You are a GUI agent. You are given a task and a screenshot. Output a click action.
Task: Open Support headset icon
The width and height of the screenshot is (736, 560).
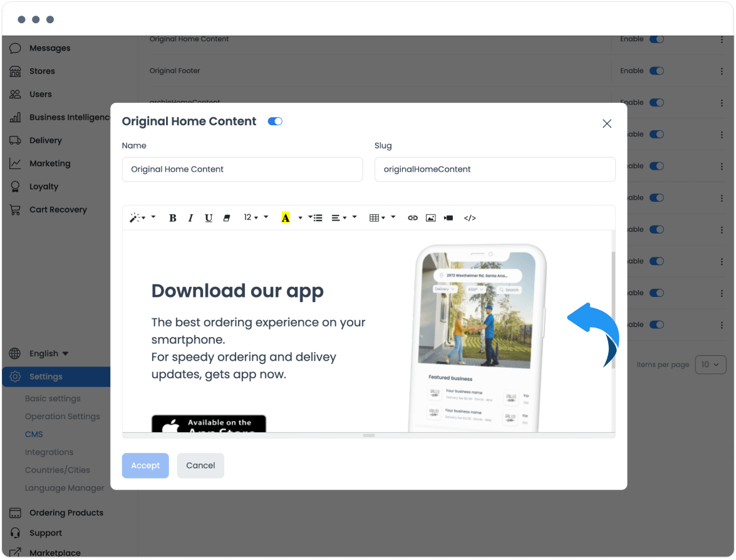(15, 533)
